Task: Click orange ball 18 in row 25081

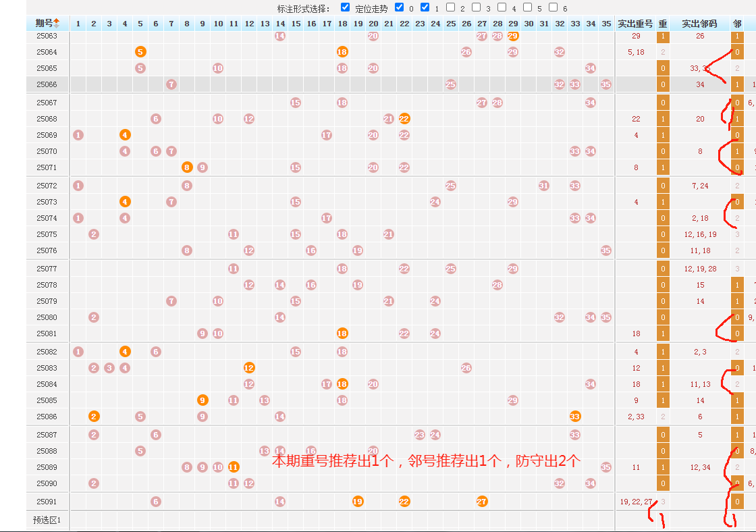Action: 342,334
